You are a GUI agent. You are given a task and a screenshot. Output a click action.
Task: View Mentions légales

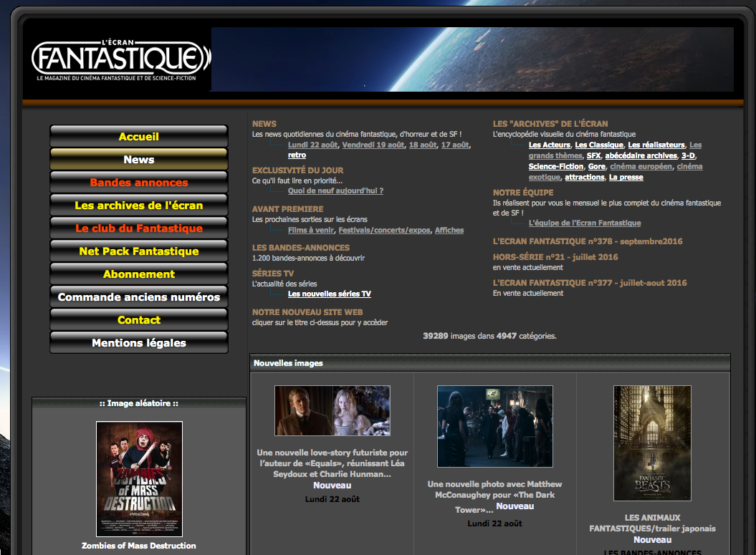coord(138,343)
